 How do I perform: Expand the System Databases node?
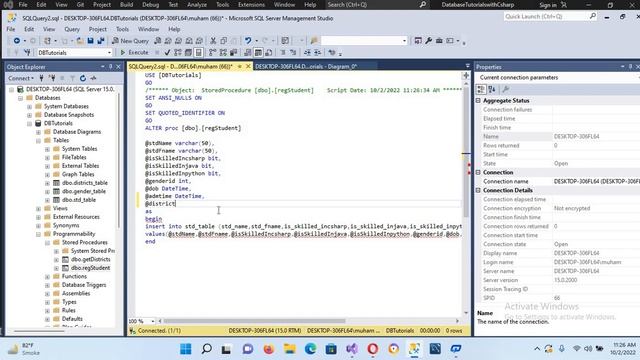(x=29, y=107)
